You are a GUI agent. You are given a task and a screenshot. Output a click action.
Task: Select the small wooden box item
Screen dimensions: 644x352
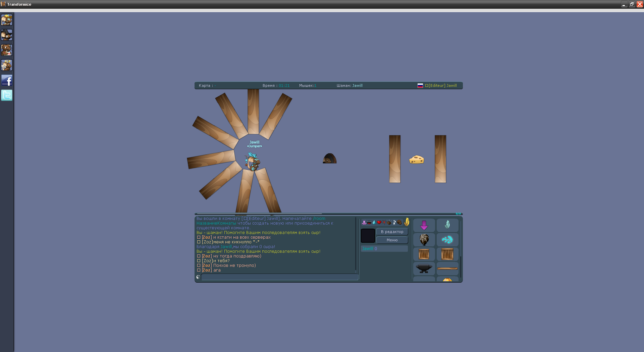[424, 254]
